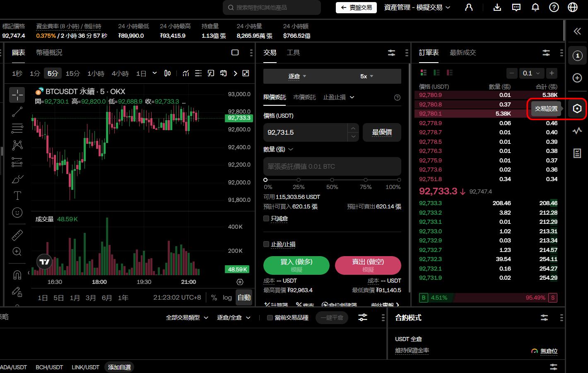Tick the 止盈/止損 checkbox
The width and height of the screenshot is (588, 373).
[266, 244]
